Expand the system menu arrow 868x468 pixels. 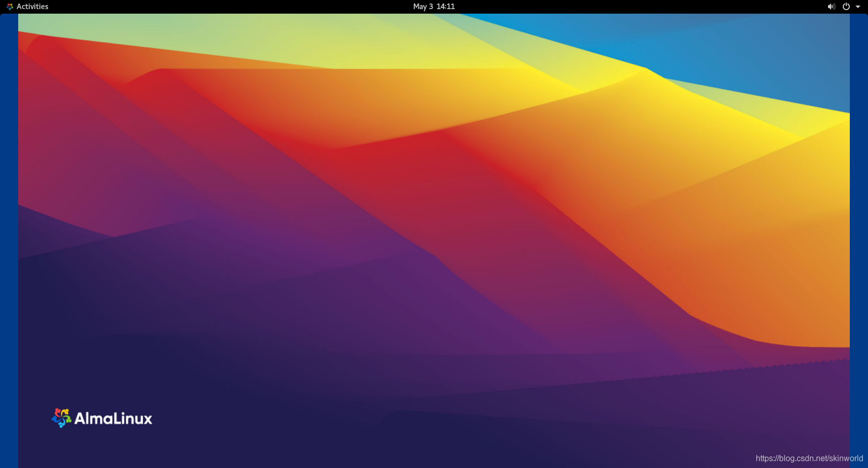[858, 7]
